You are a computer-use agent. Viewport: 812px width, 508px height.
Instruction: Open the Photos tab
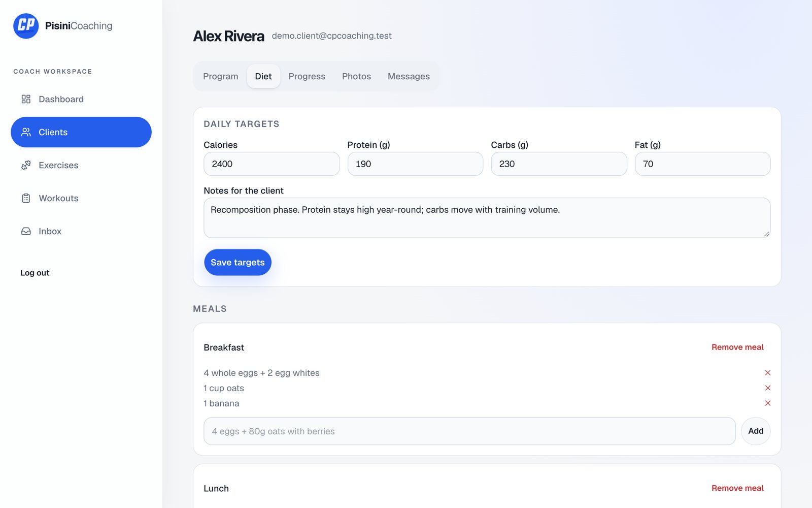[356, 76]
